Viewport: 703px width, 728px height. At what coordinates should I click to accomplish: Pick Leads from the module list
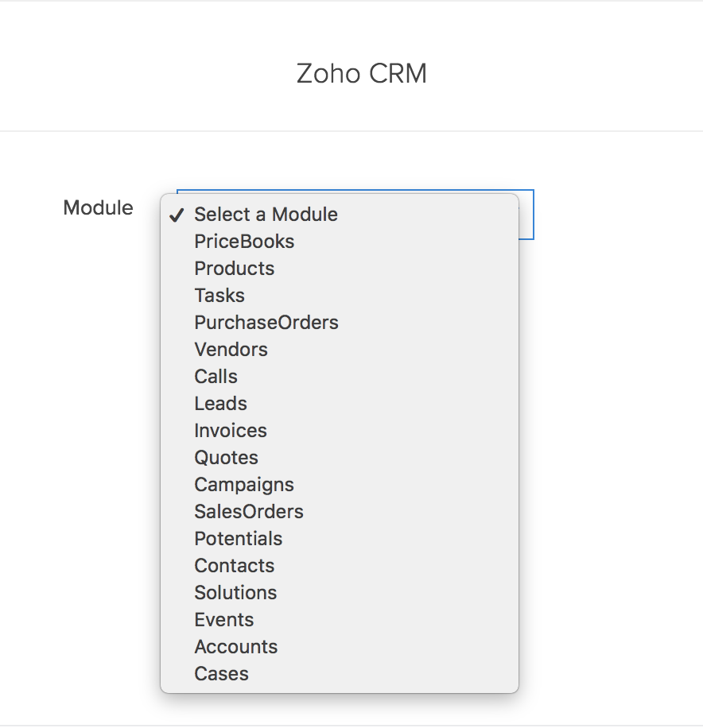(221, 404)
